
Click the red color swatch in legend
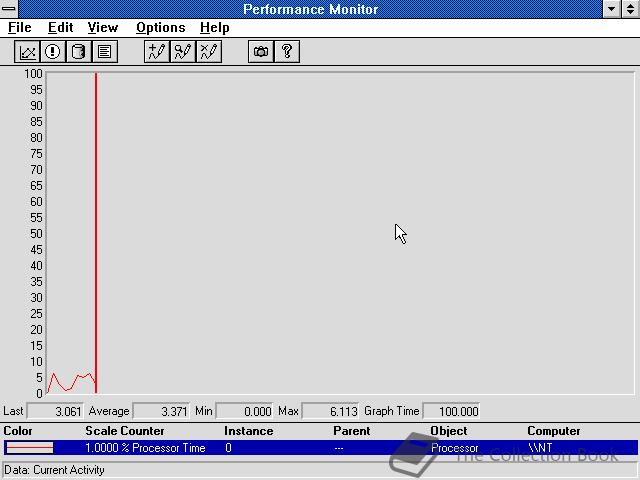[x=29, y=448]
